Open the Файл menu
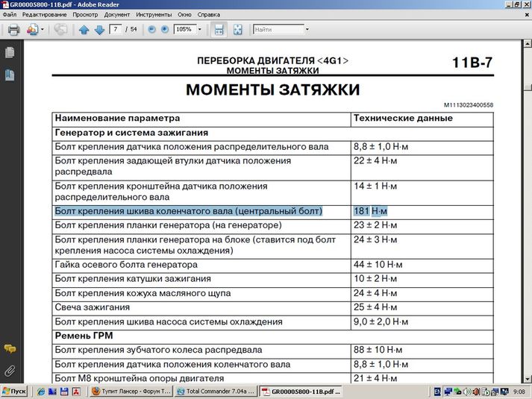The image size is (532, 399). coord(10,14)
